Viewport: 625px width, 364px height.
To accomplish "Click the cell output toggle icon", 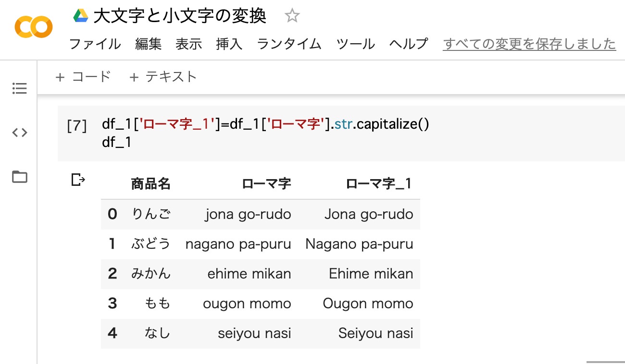I will click(x=78, y=180).
